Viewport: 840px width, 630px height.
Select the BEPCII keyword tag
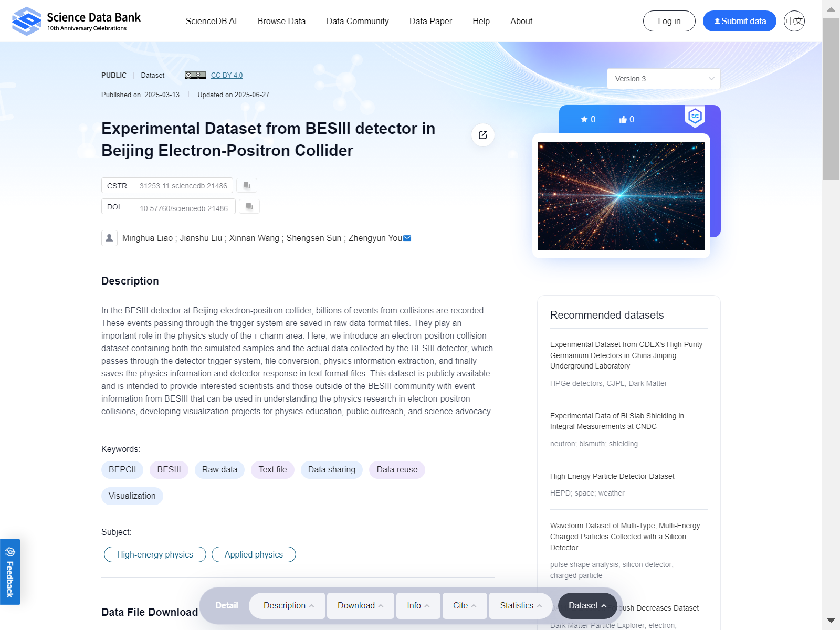122,470
